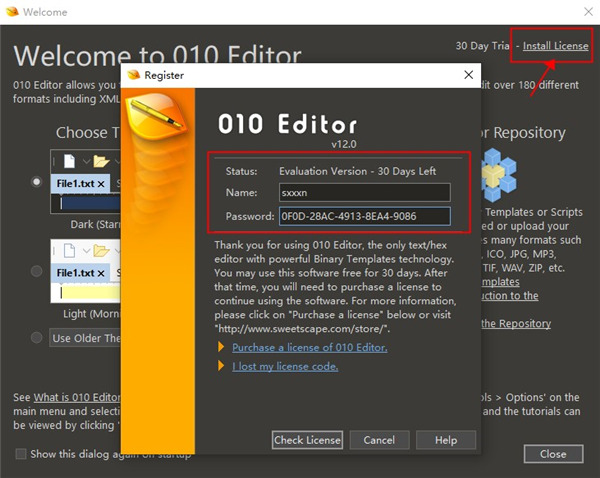Click the Register title bar app icon
The width and height of the screenshot is (600, 478).
134,75
